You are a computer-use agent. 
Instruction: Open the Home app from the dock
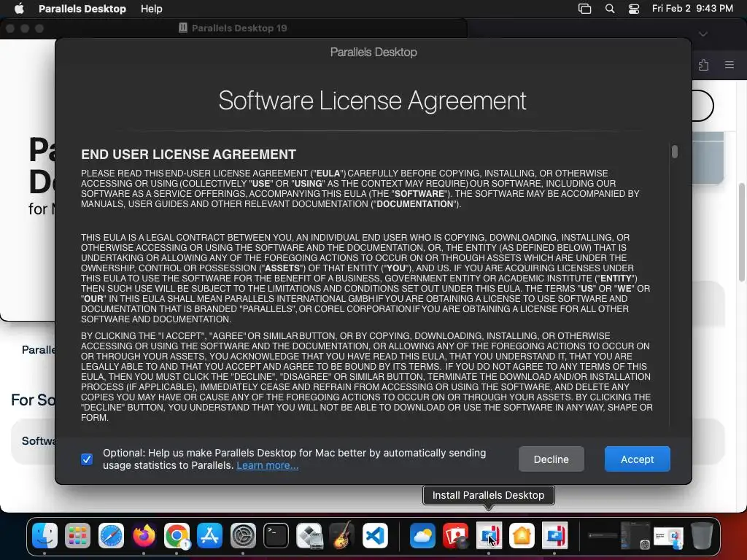click(x=522, y=536)
